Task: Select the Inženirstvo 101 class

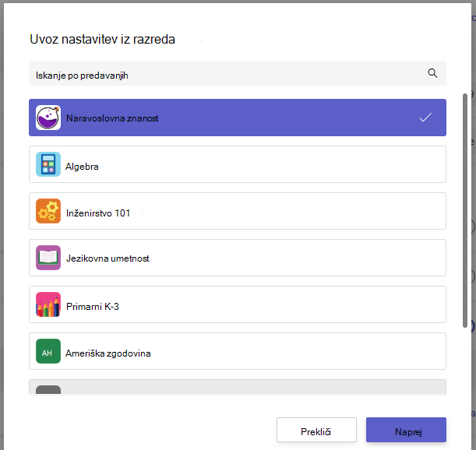Action: (238, 211)
